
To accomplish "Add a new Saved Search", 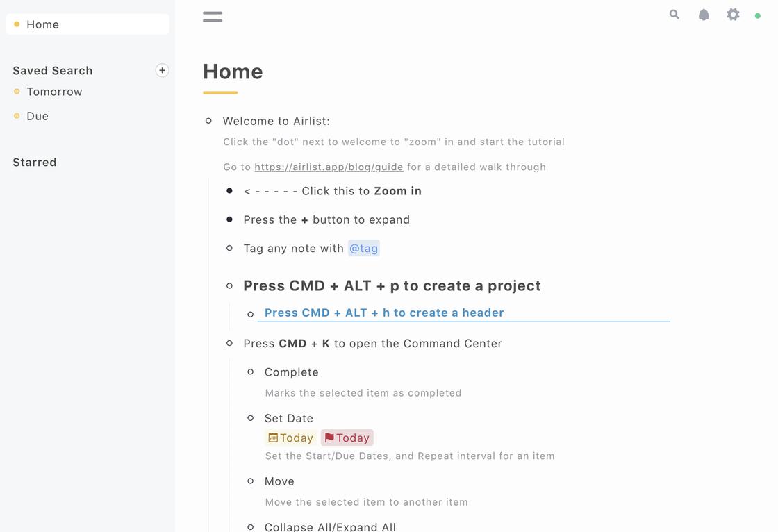I will (x=162, y=70).
